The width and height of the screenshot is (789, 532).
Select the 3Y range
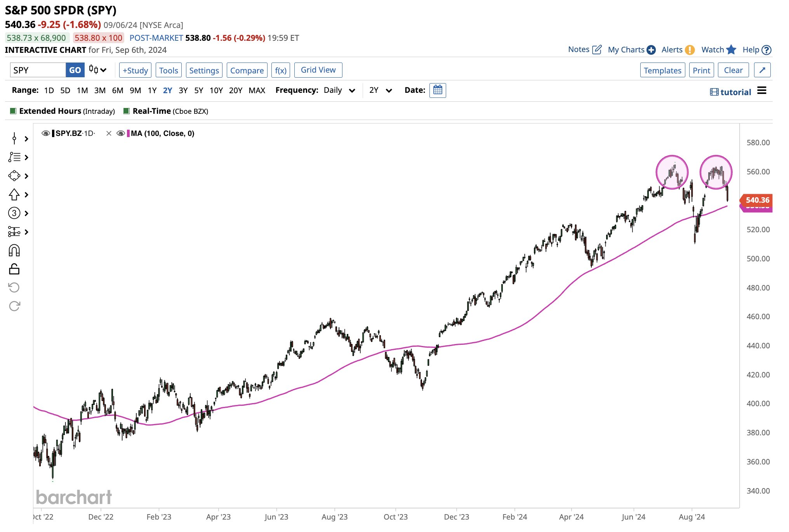click(x=183, y=90)
